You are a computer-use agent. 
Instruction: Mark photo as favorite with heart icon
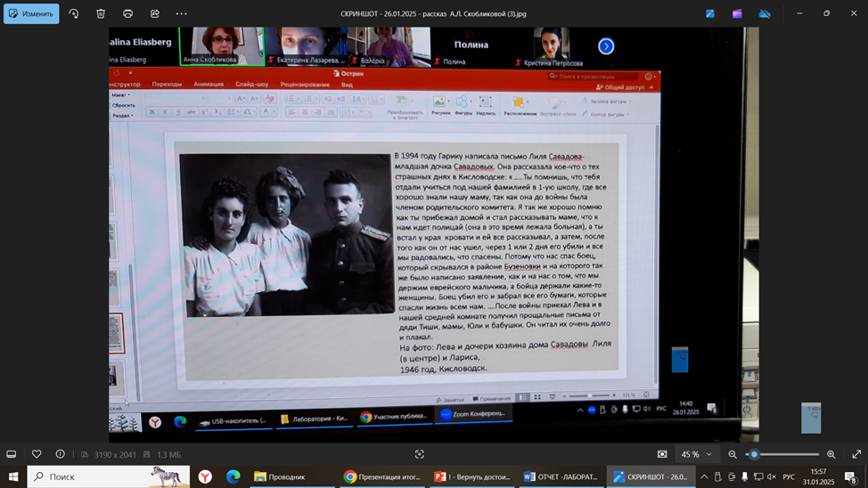tap(37, 454)
